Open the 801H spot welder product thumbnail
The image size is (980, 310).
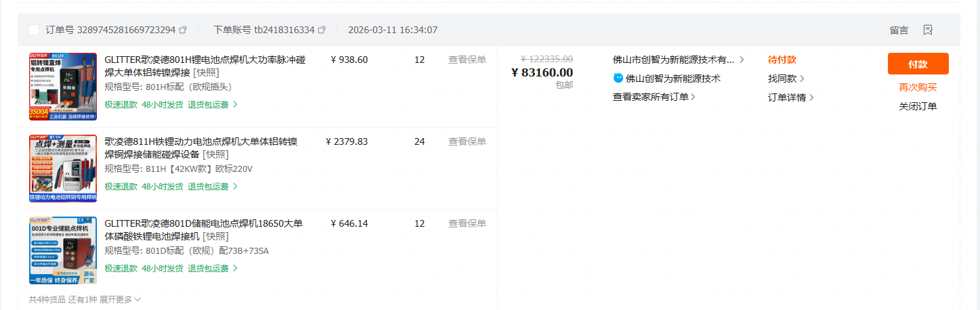point(63,87)
